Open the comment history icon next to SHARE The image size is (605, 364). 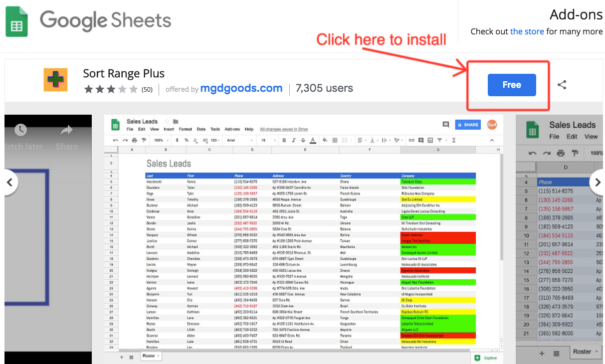pos(445,125)
